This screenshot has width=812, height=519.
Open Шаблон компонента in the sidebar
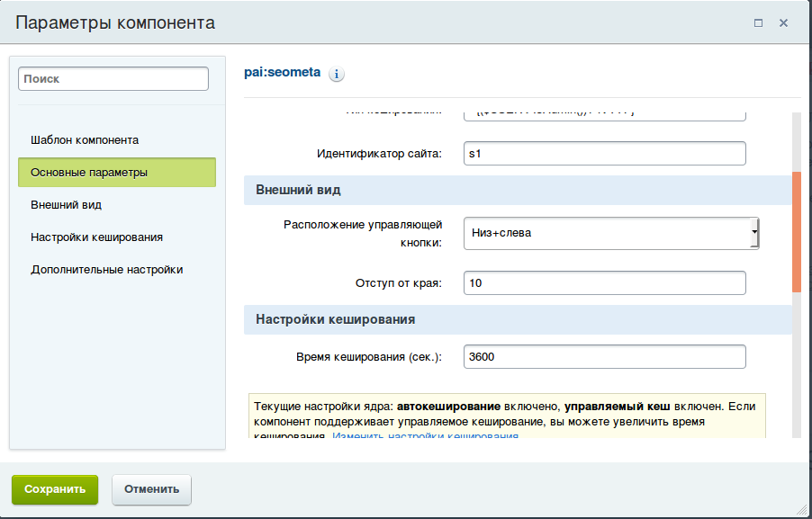click(85, 140)
